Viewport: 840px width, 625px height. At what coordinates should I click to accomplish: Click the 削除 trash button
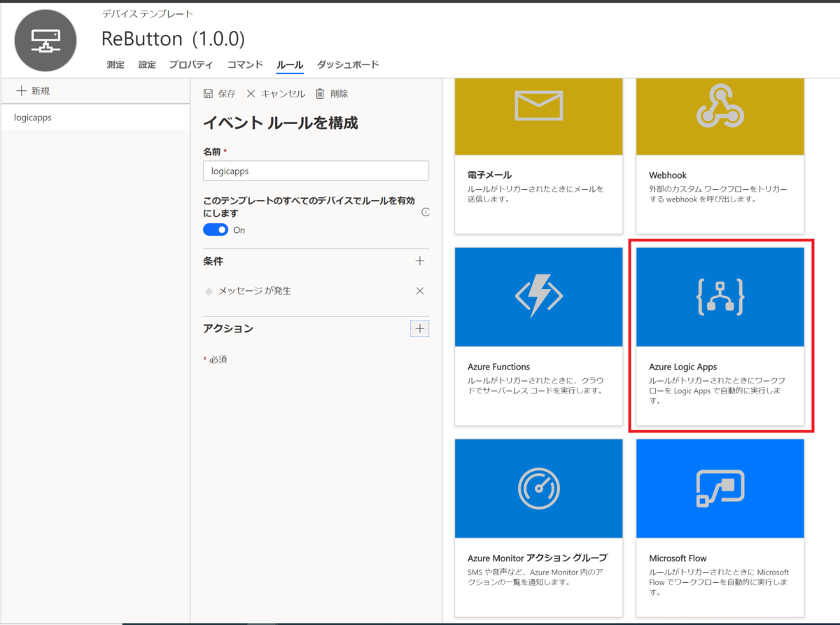pyautogui.click(x=332, y=94)
